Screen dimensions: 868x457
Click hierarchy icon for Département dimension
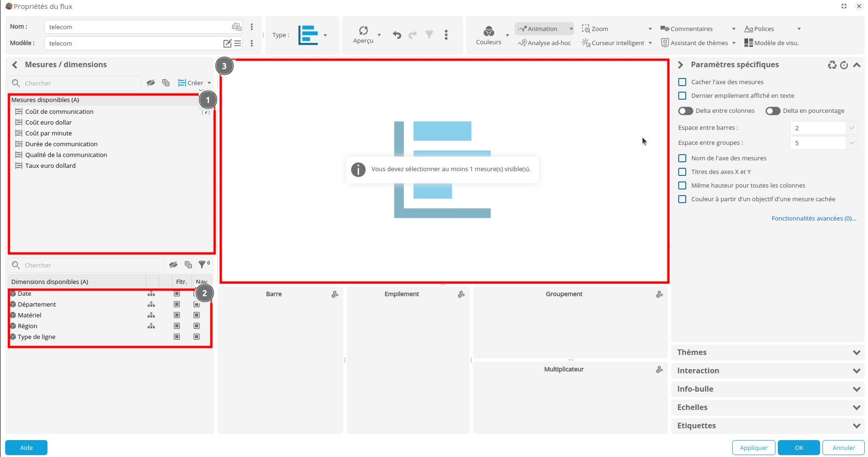[151, 305]
